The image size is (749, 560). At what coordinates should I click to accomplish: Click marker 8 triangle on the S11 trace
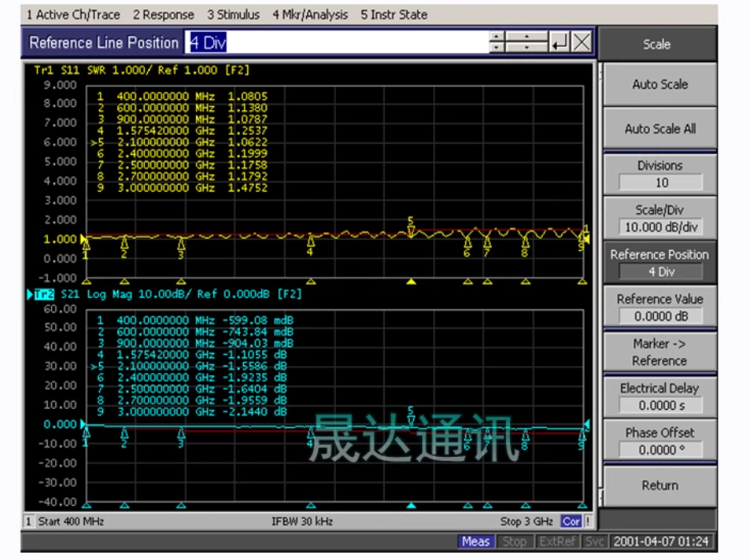tap(525, 241)
